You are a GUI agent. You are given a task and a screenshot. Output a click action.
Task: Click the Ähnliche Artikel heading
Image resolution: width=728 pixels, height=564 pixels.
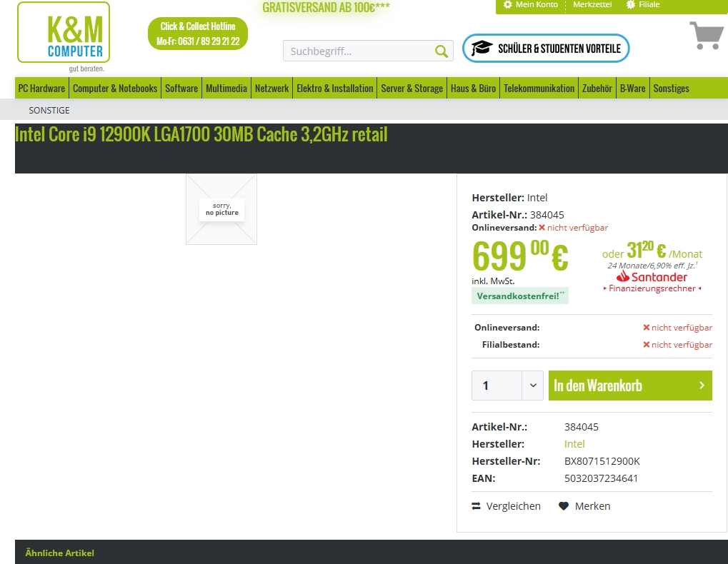pyautogui.click(x=59, y=553)
